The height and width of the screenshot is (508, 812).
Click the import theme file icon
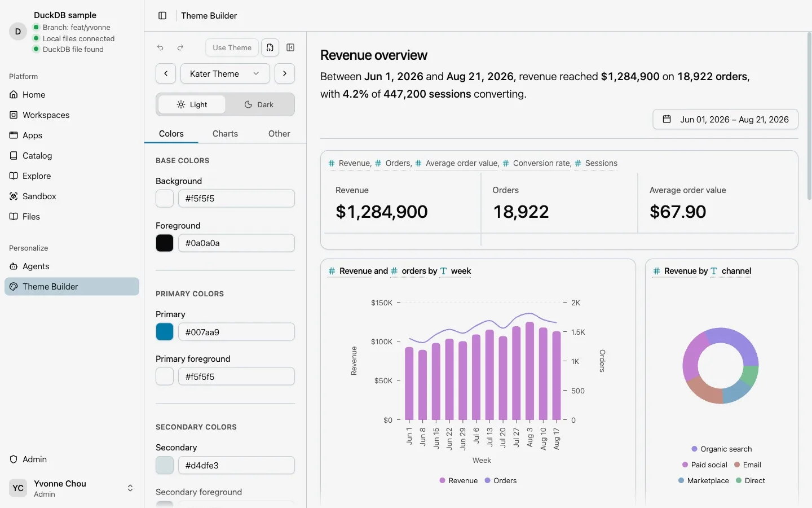point(270,48)
